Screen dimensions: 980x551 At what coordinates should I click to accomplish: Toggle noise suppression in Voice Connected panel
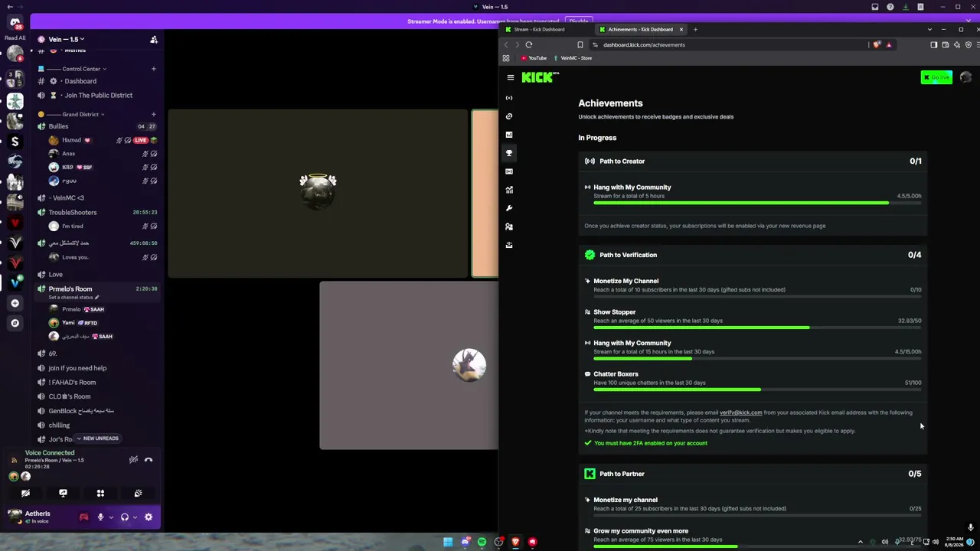[x=133, y=460]
